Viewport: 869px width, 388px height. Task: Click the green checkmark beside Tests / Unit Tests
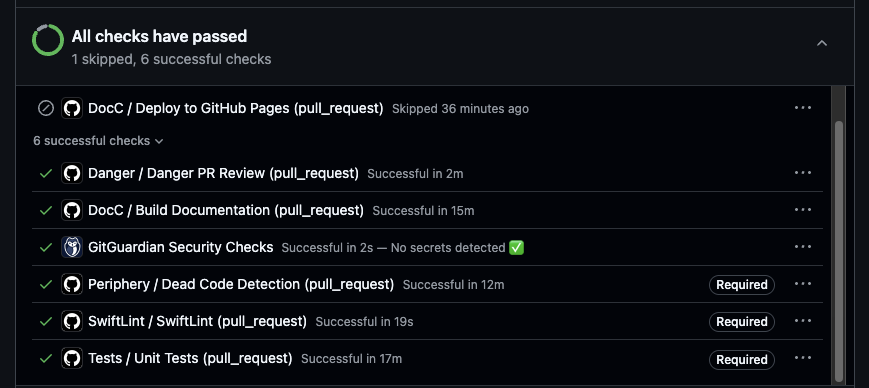pyautogui.click(x=45, y=359)
